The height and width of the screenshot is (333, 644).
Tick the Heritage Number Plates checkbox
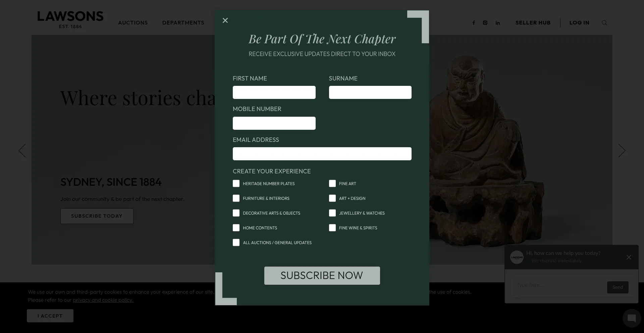point(236,183)
